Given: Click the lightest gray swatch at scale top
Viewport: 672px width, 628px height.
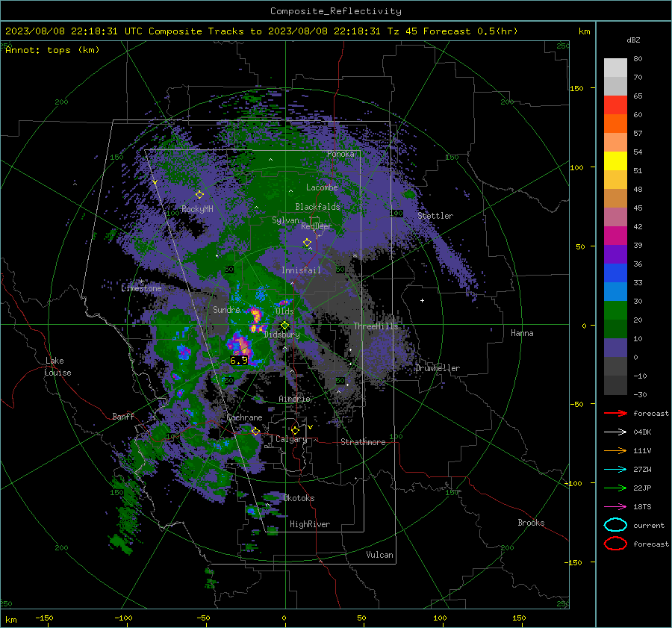Looking at the screenshot, I should [615, 68].
